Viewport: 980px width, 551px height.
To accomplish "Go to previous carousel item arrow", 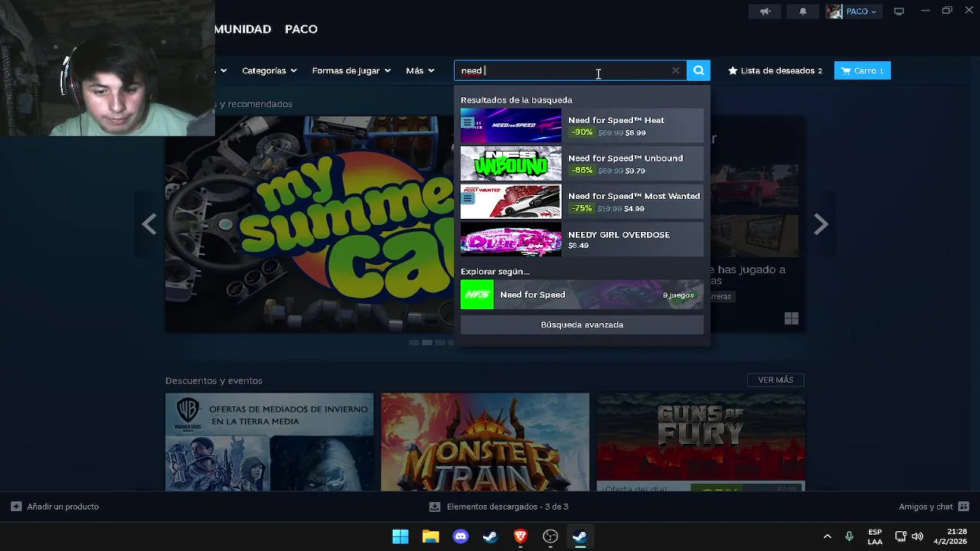I will coord(149,224).
